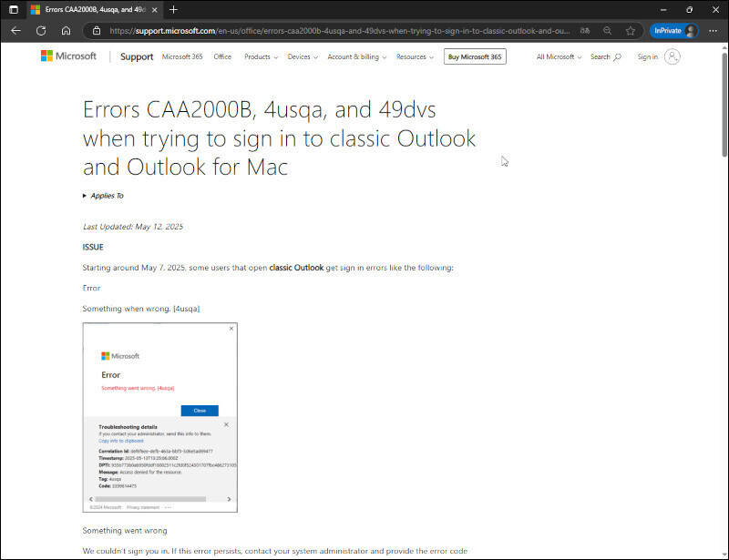Open the tab actions menu icon
Screen dimensions: 729x560
coord(14,10)
